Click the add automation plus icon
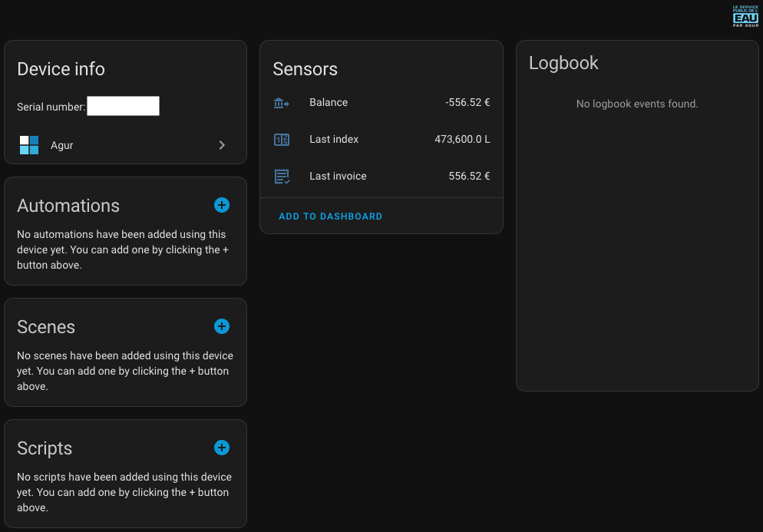This screenshot has width=763, height=532. pyautogui.click(x=222, y=205)
